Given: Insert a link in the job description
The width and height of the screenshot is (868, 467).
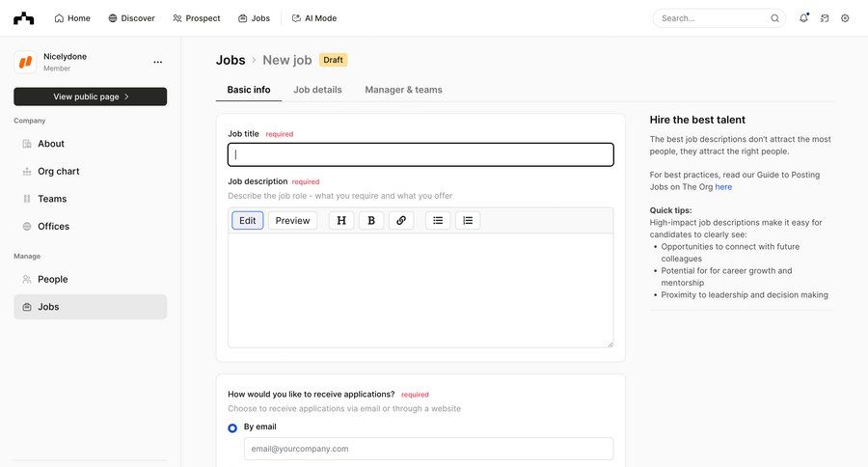Looking at the screenshot, I should [401, 221].
